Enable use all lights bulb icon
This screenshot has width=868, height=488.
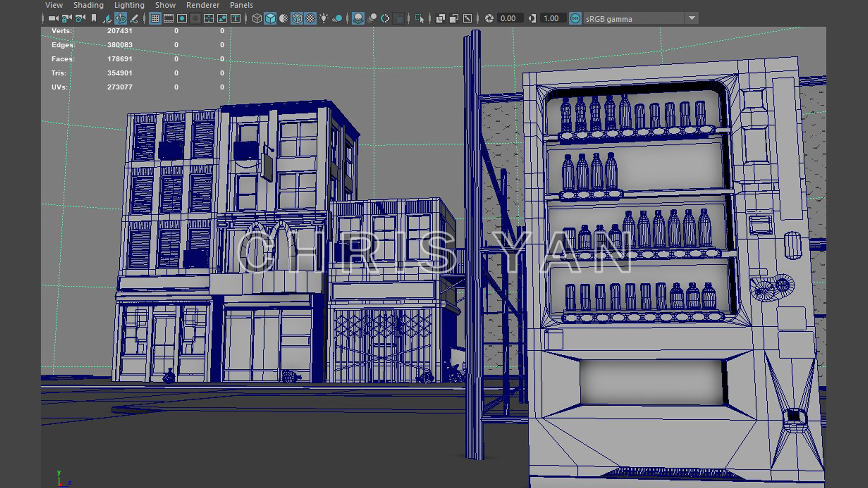pyautogui.click(x=324, y=19)
